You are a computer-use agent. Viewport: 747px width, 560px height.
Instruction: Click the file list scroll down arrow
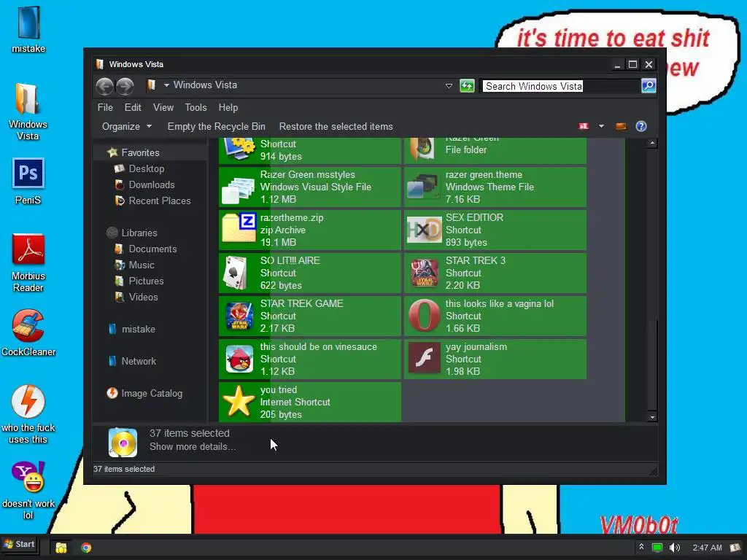652,417
